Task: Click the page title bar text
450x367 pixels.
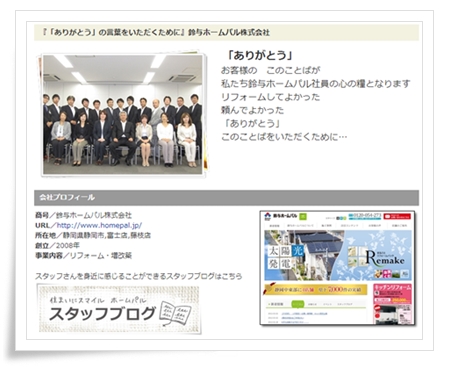Action: pyautogui.click(x=156, y=33)
